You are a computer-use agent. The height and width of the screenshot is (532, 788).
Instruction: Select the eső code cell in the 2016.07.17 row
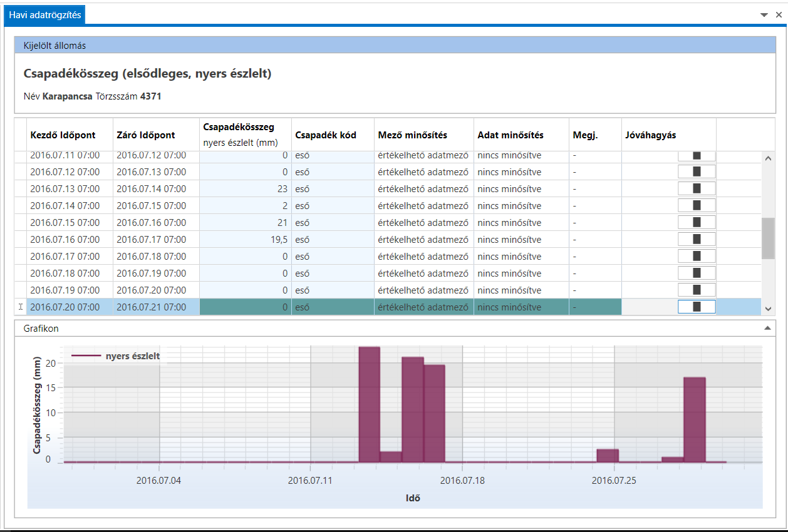click(x=333, y=256)
